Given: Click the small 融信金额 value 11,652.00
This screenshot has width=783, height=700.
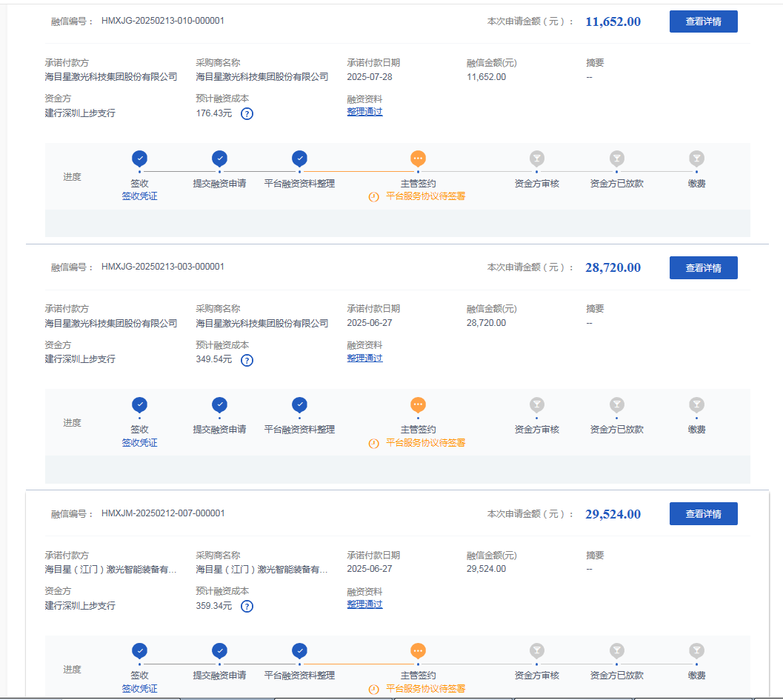Looking at the screenshot, I should pyautogui.click(x=487, y=77).
